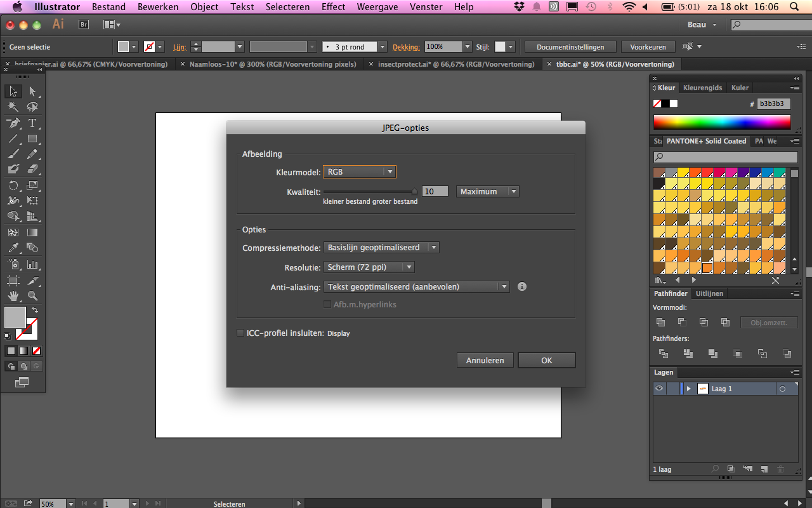Select the Scale tool
Screen dimensions: 812x508
32,185
